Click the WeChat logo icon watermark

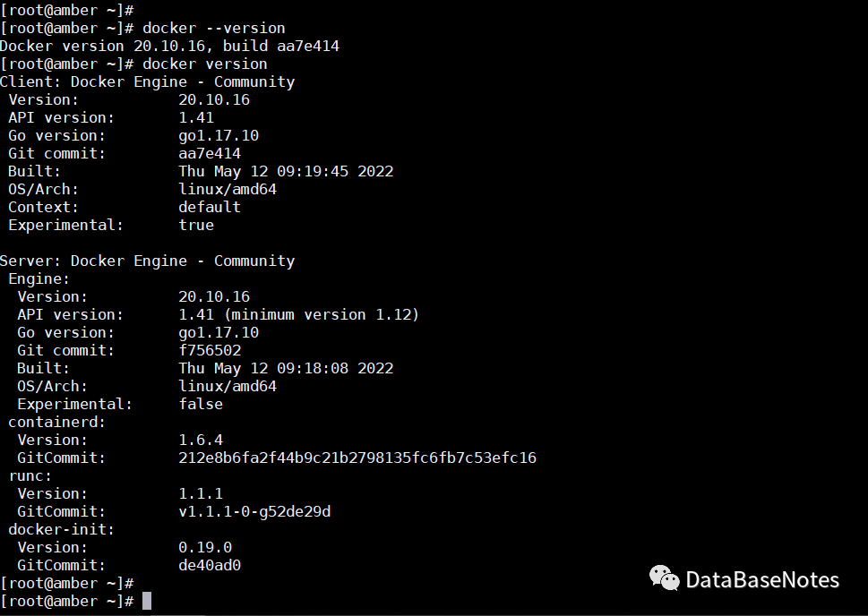click(x=664, y=578)
